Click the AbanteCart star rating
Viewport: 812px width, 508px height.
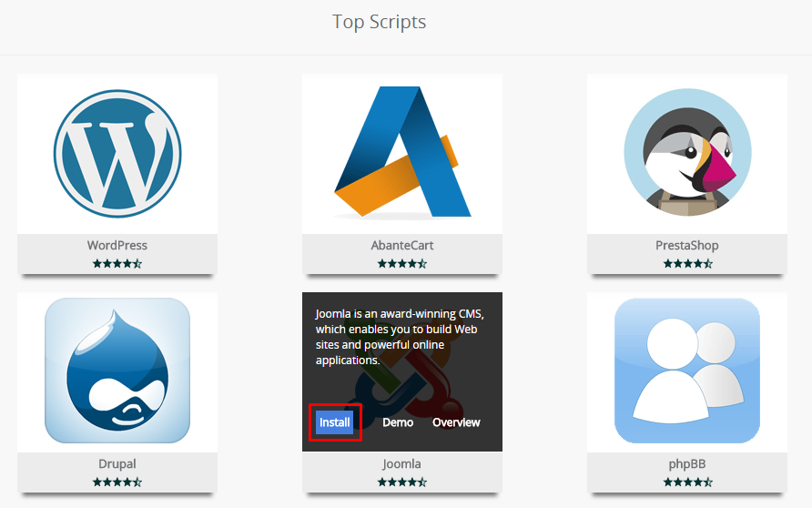402,264
